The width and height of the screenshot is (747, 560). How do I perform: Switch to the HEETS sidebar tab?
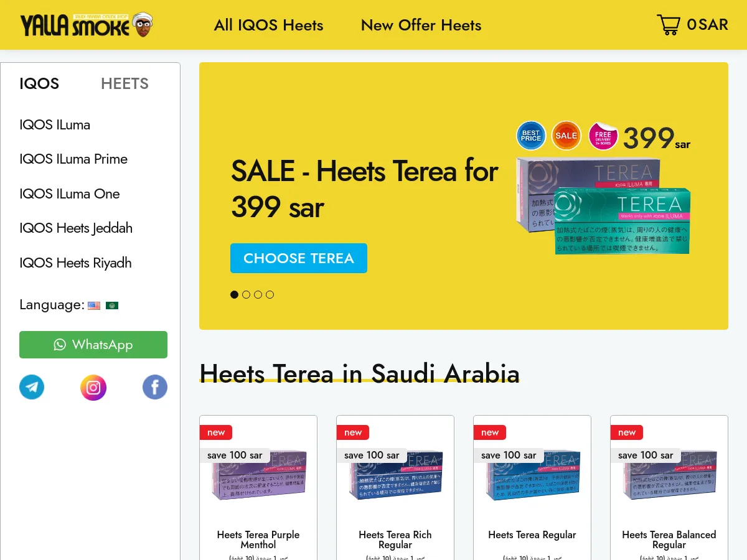(125, 84)
